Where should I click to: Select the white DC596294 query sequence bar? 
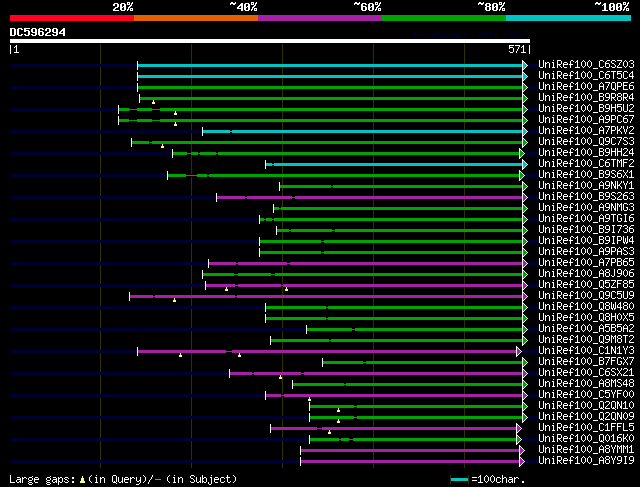click(x=270, y=41)
